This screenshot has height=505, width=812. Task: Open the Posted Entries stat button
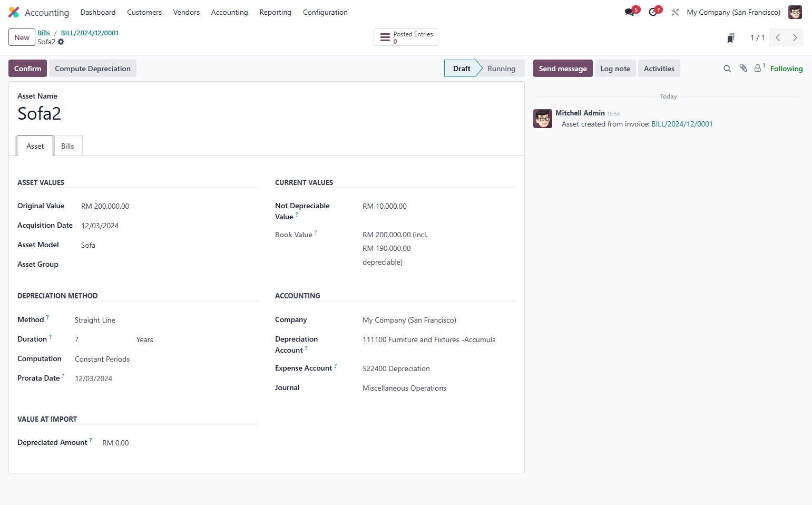[406, 37]
